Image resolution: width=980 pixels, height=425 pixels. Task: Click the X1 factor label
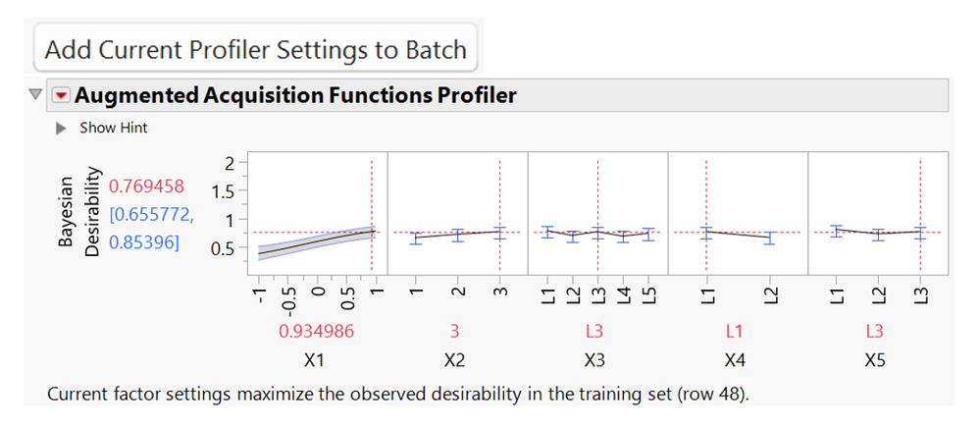pyautogui.click(x=314, y=360)
